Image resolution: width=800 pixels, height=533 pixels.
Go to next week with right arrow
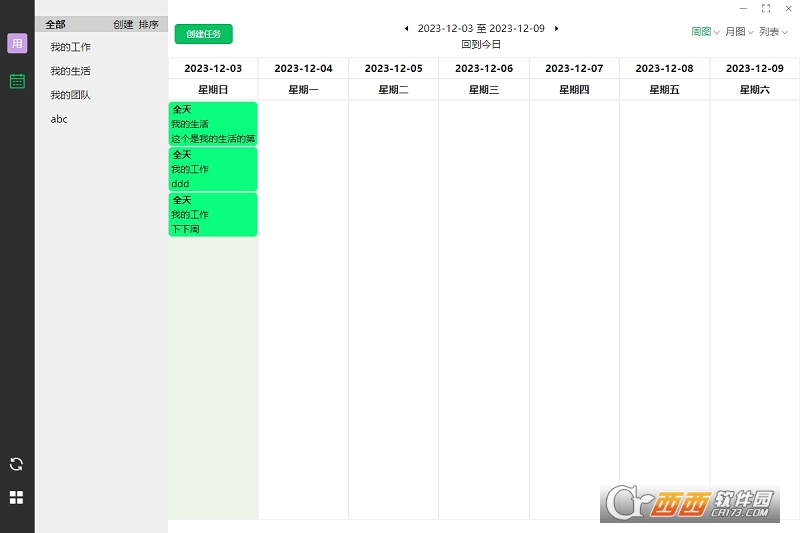pyautogui.click(x=557, y=29)
